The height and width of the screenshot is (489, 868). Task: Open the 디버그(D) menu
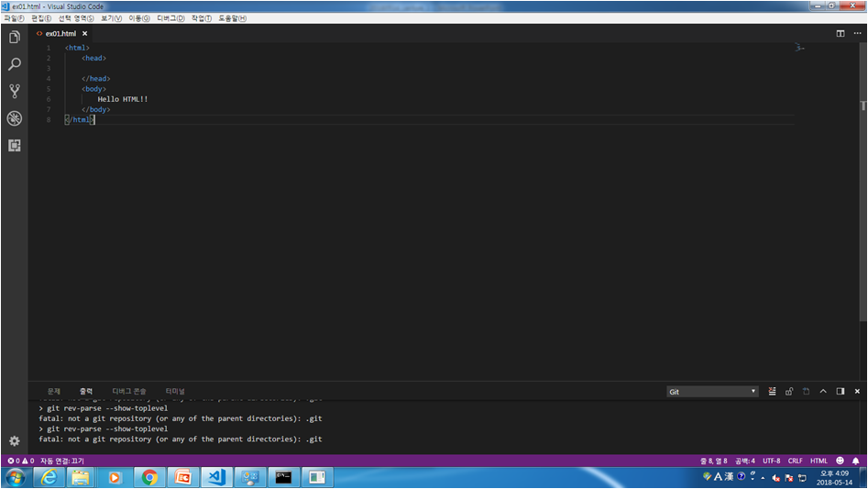tap(170, 18)
